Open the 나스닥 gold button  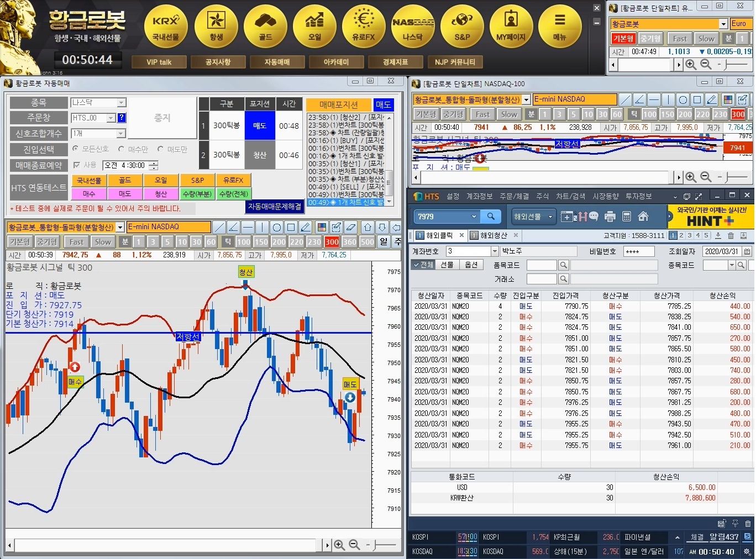point(413,27)
